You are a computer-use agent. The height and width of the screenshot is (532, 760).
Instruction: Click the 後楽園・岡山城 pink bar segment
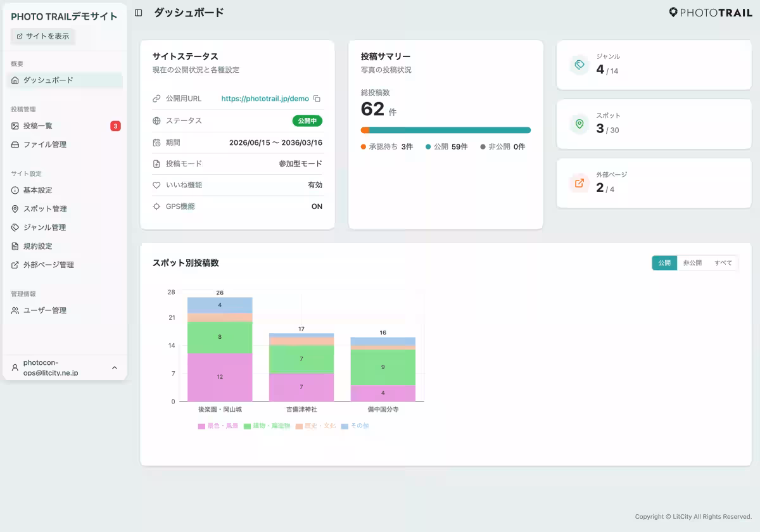click(220, 377)
